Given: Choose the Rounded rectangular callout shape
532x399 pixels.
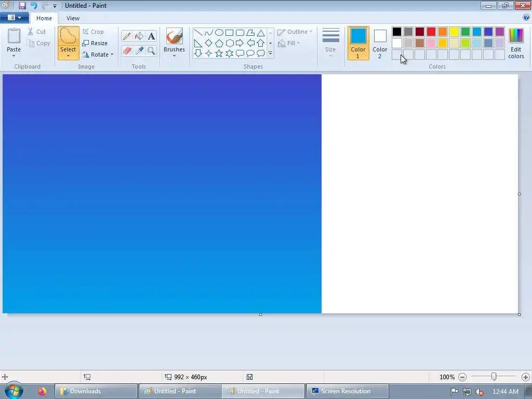Looking at the screenshot, I should (240, 54).
